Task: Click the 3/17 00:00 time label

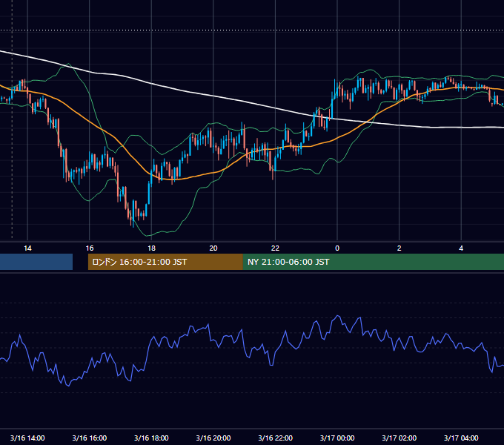Action: pos(337,438)
